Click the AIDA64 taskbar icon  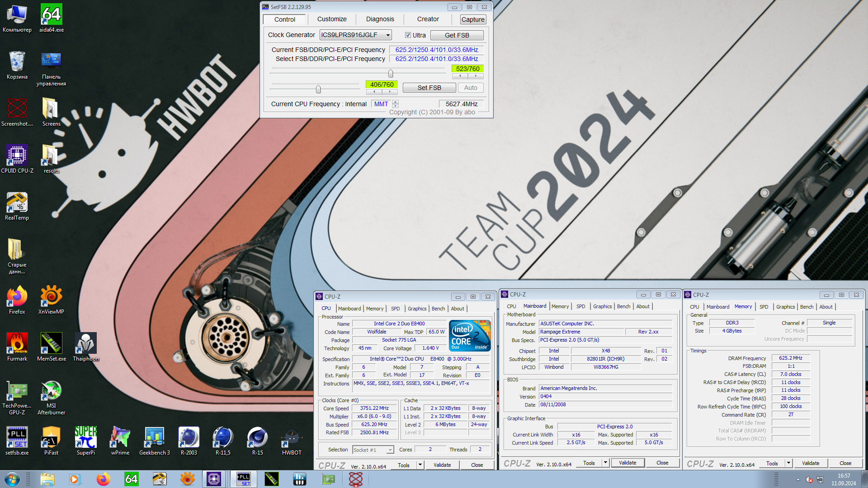pos(131,479)
